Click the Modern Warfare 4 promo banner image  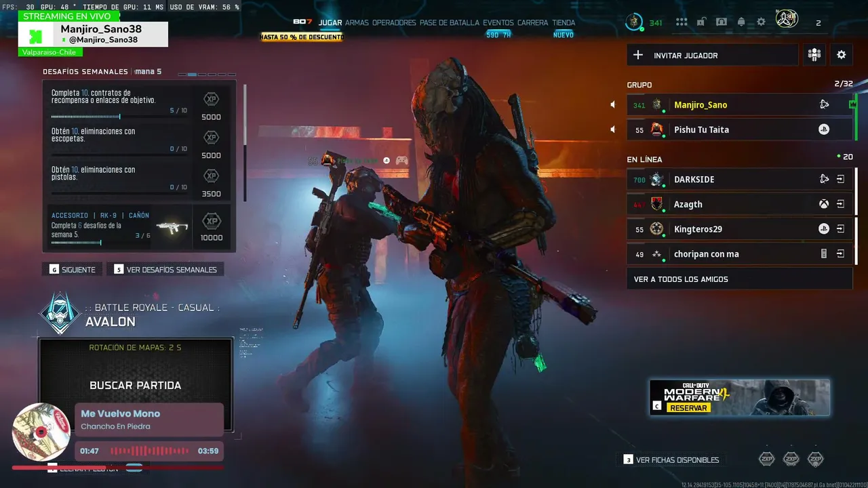pyautogui.click(x=740, y=397)
